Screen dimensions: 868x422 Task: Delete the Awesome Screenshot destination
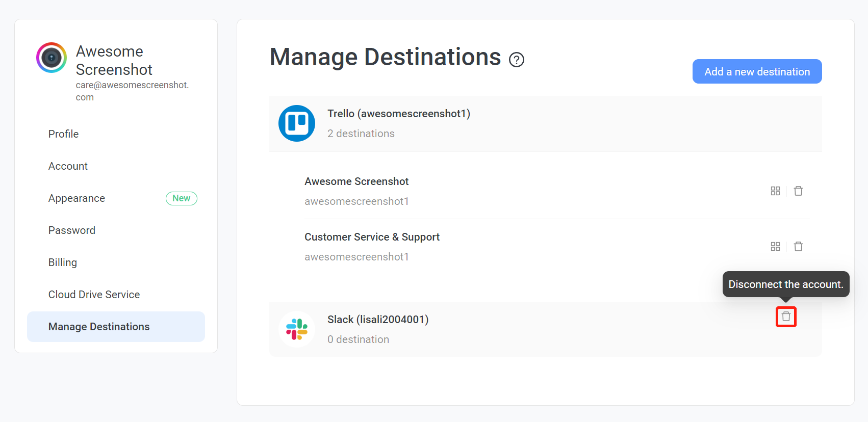[x=799, y=191]
